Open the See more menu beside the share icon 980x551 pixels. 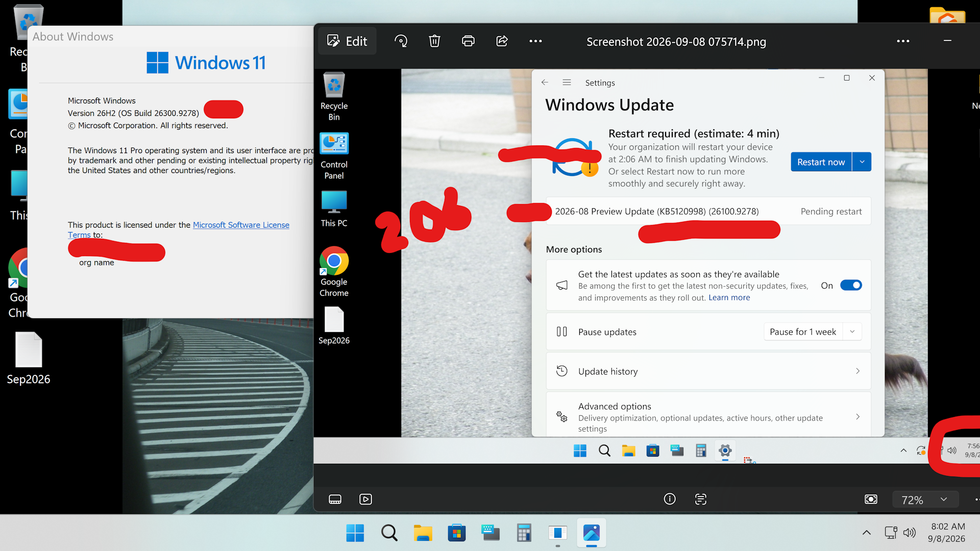coord(535,41)
